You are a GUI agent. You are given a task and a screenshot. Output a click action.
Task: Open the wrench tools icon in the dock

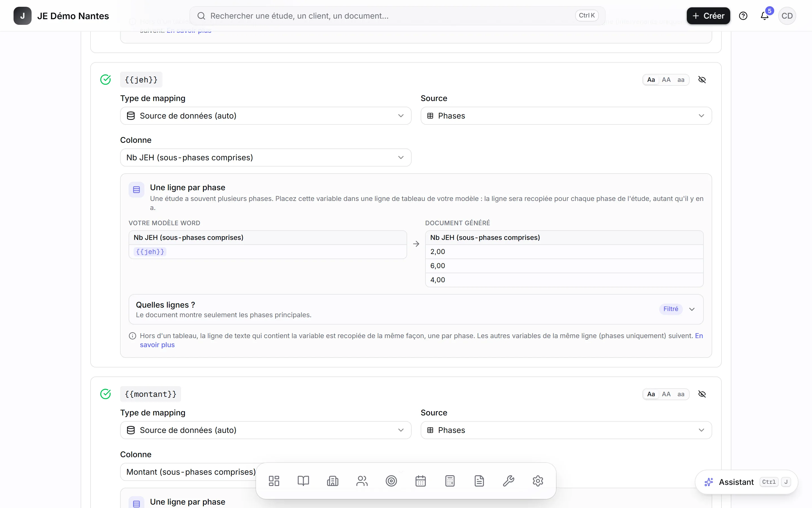click(509, 481)
